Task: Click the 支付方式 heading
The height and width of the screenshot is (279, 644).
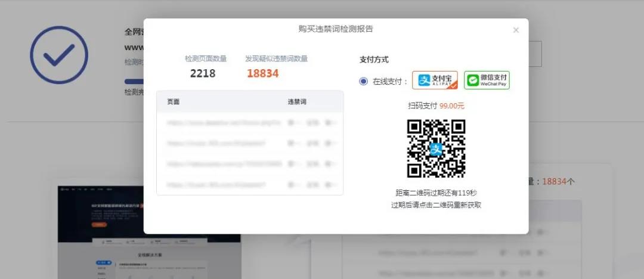Action: (374, 60)
